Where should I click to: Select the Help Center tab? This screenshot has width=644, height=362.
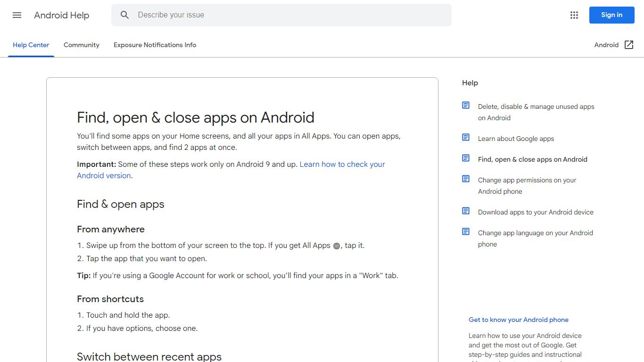[31, 45]
